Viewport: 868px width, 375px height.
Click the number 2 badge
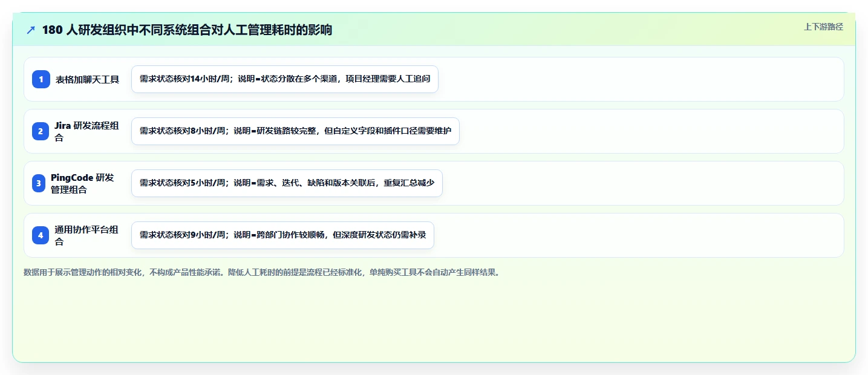[x=41, y=131]
